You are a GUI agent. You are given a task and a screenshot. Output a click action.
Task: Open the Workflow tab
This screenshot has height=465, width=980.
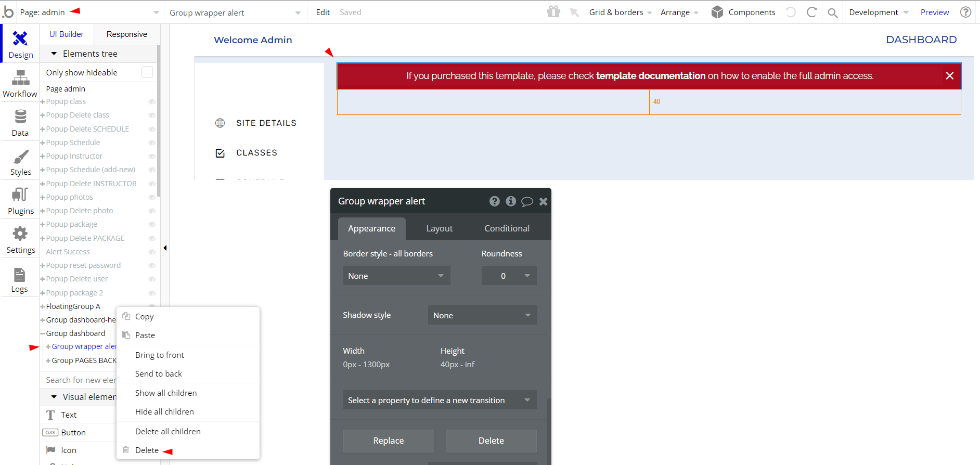click(x=20, y=83)
